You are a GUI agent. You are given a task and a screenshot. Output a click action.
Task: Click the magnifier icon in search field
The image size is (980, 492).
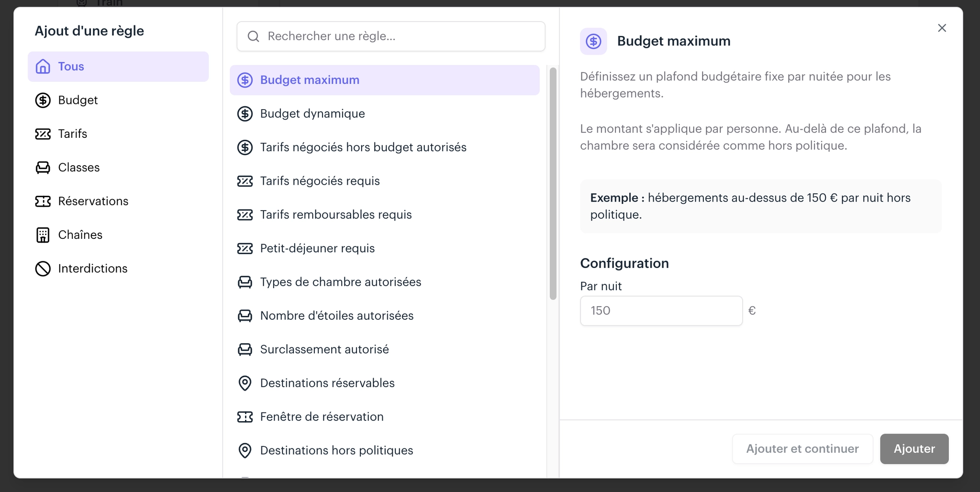pos(254,36)
